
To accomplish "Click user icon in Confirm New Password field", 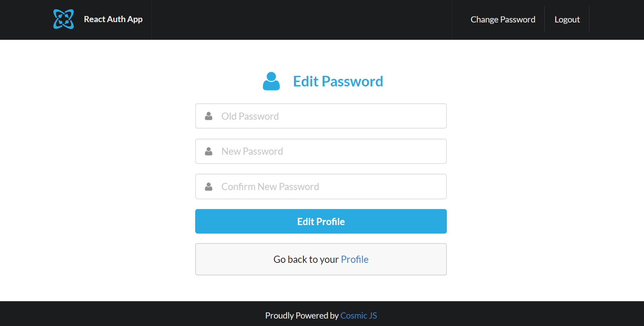I will (x=208, y=187).
